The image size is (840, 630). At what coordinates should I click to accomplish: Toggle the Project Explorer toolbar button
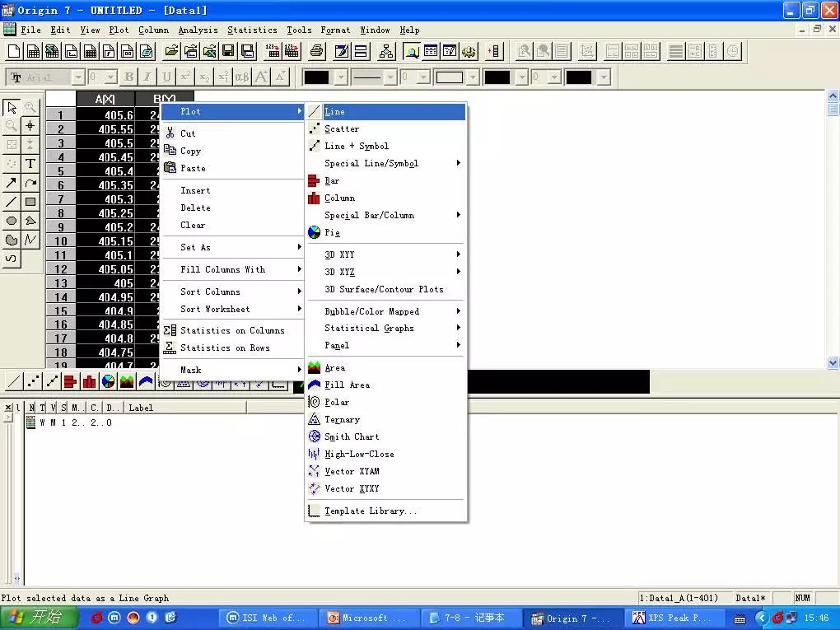(x=412, y=51)
